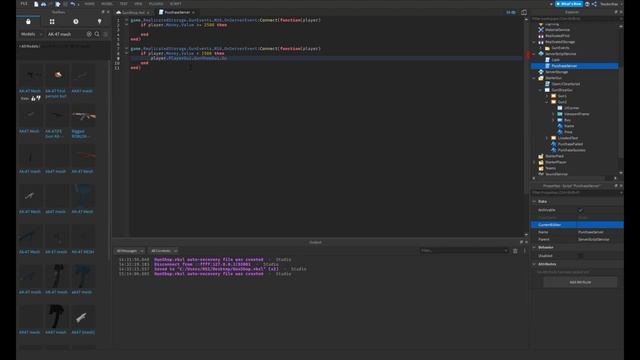Image resolution: width=640 pixels, height=360 pixels.
Task: Collapse the Attributes properties section
Action: point(534,264)
